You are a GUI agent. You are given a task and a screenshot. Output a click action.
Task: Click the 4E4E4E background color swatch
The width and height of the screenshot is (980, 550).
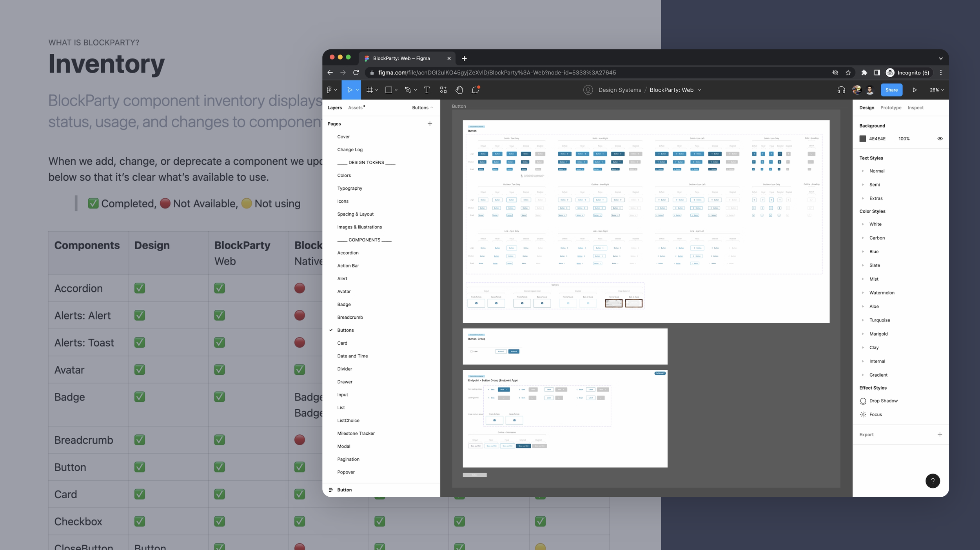862,139
